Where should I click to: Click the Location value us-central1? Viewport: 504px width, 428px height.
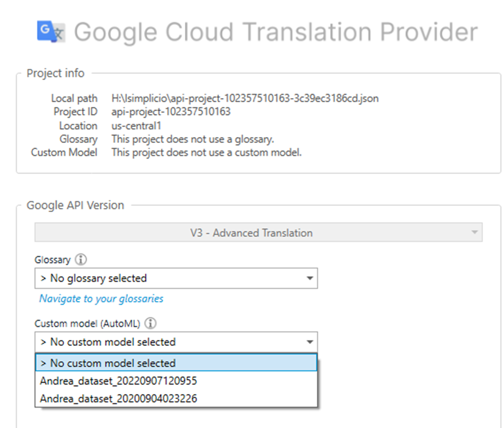[x=136, y=126]
